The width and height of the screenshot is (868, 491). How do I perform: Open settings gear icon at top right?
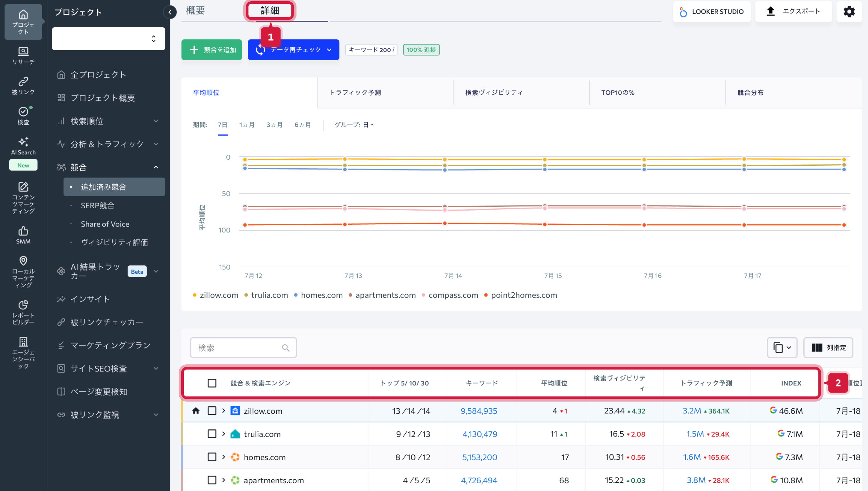[849, 12]
